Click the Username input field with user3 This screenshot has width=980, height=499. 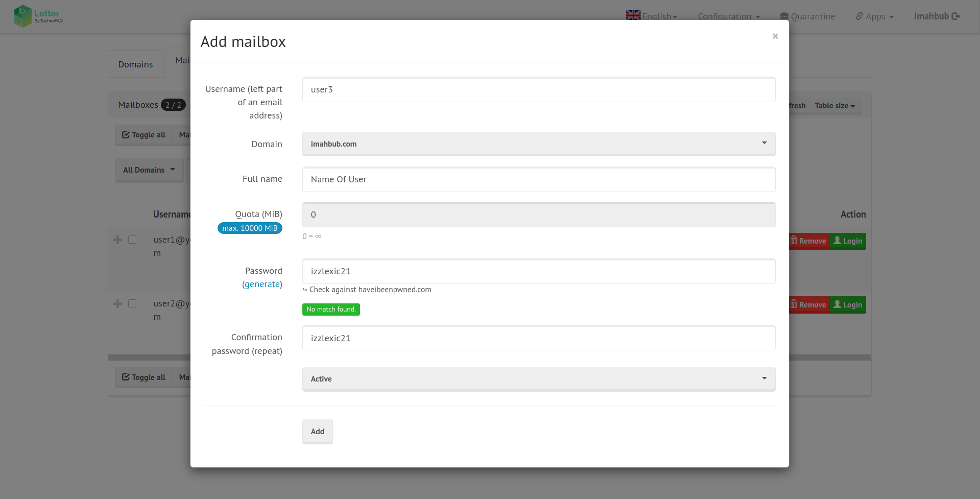[539, 89]
